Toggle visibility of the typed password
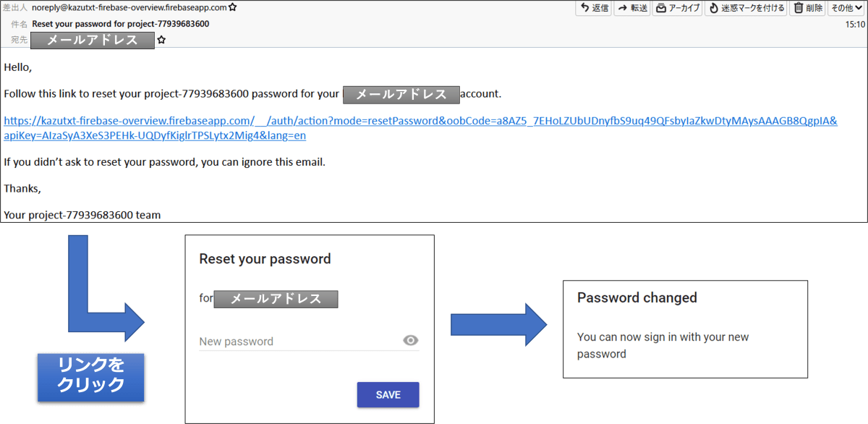Image resolution: width=868 pixels, height=424 pixels. (410, 340)
